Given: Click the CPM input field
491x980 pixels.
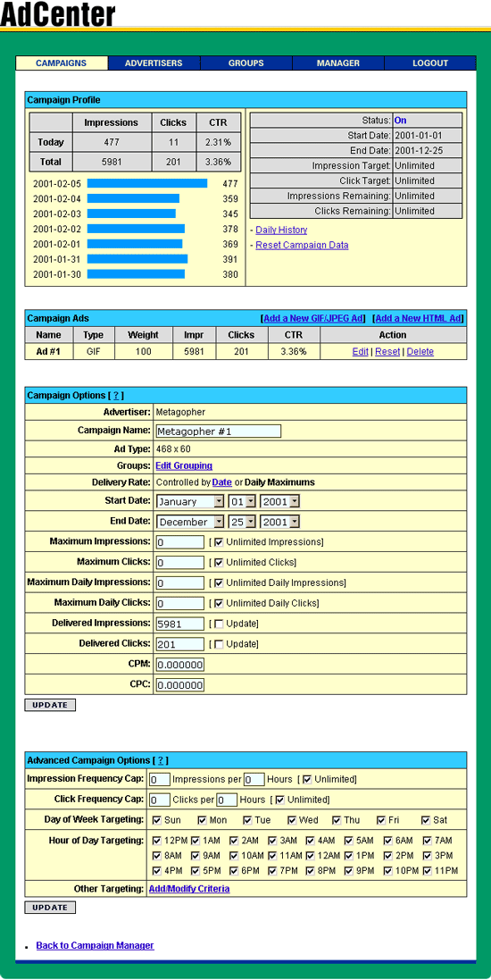Looking at the screenshot, I should click(180, 665).
